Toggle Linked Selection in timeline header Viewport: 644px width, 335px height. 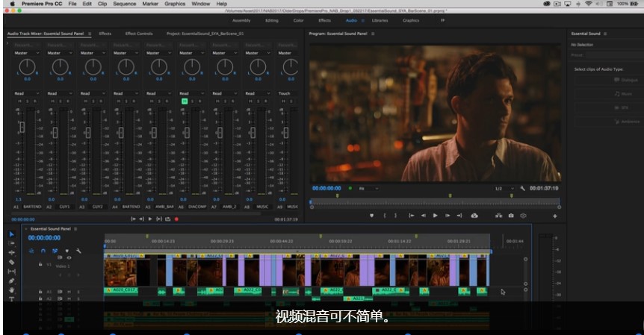pos(55,251)
